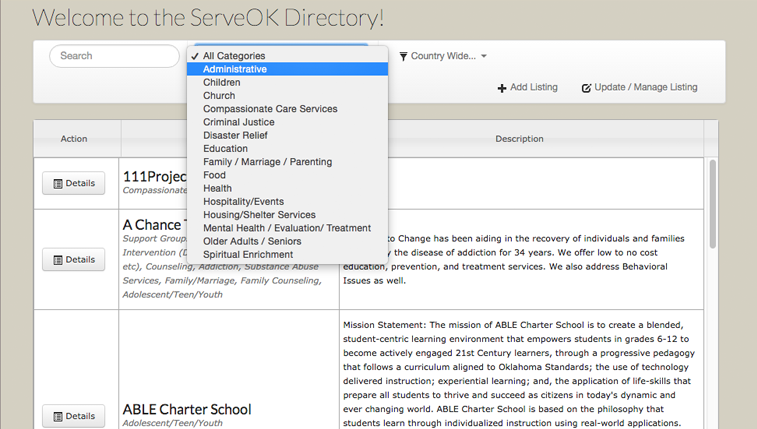Choose Health category

click(x=287, y=189)
